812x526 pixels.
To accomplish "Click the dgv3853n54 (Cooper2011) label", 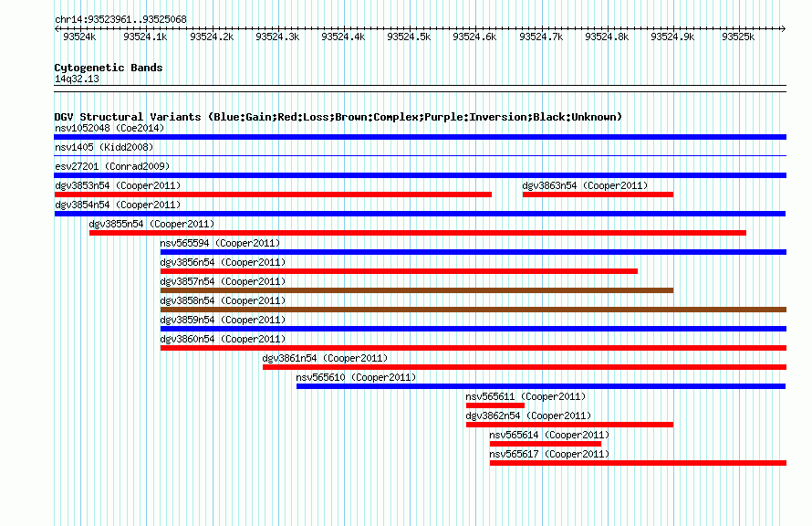I will pyautogui.click(x=118, y=185).
